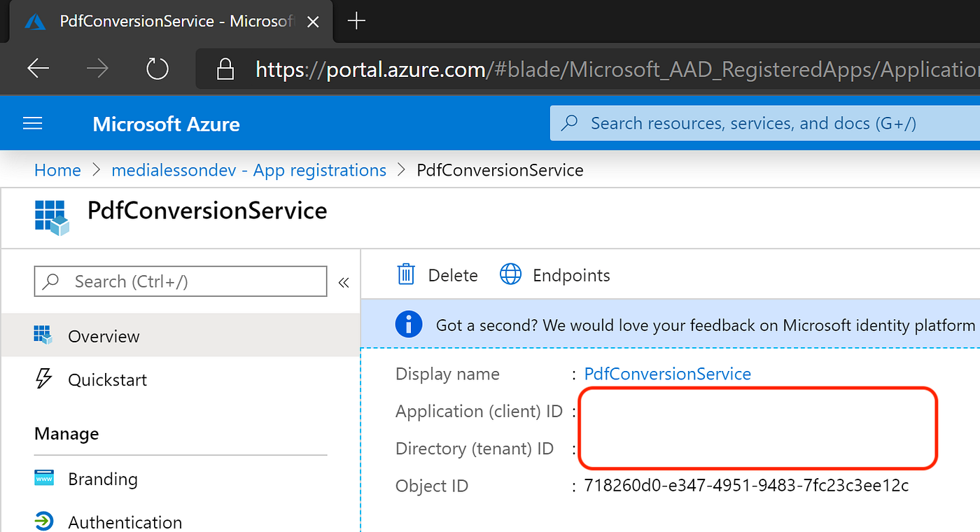The image size is (980, 532).
Task: Collapse the sidebar with the double-chevron button
Action: coord(344,282)
